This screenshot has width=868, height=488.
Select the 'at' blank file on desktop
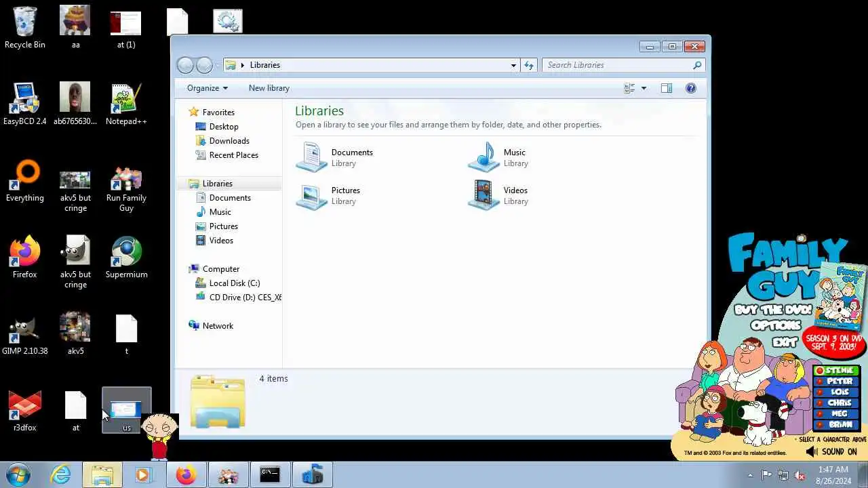click(75, 410)
